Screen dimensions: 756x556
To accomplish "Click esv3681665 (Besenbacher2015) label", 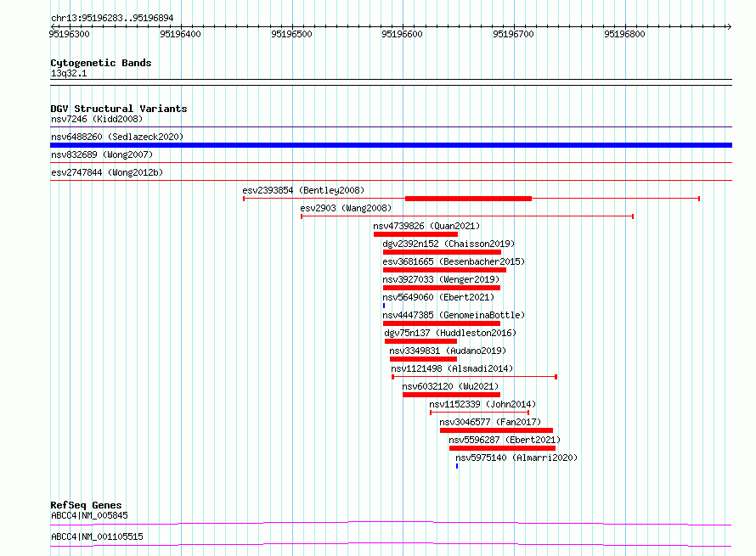I will coord(454,261).
